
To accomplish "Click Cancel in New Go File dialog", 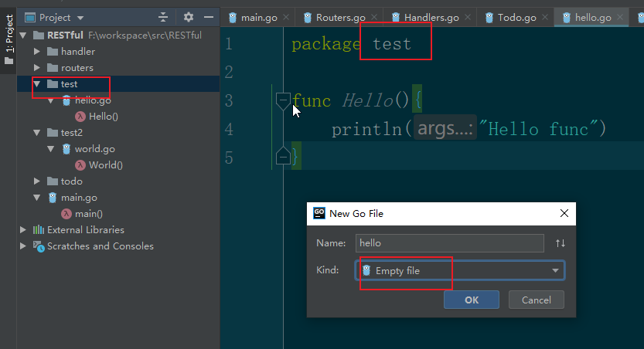I will click(x=537, y=300).
